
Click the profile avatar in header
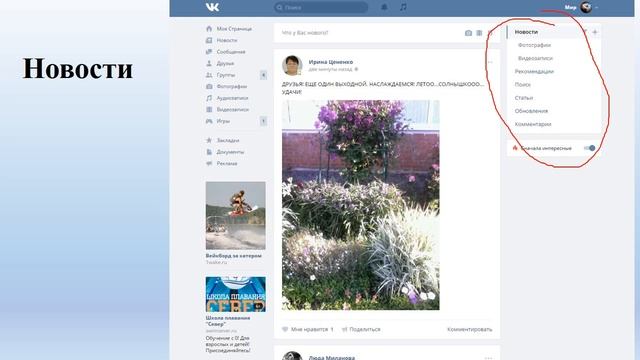click(x=586, y=7)
